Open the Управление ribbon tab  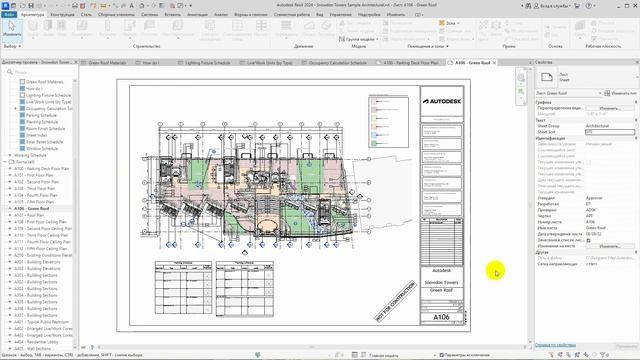click(340, 14)
